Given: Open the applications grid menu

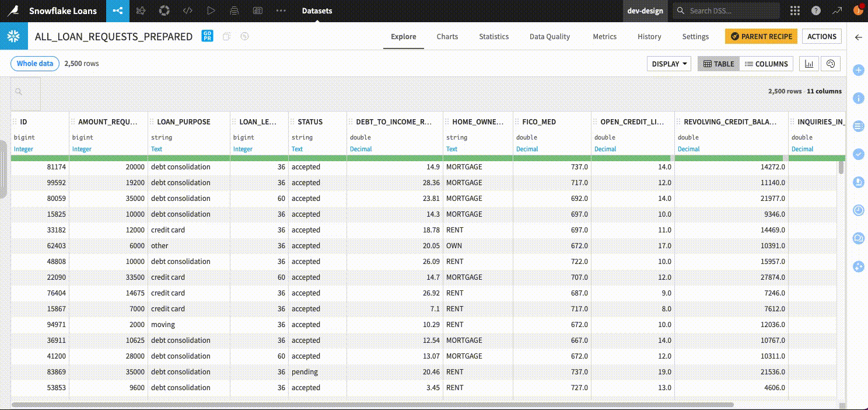Looking at the screenshot, I should tap(794, 11).
